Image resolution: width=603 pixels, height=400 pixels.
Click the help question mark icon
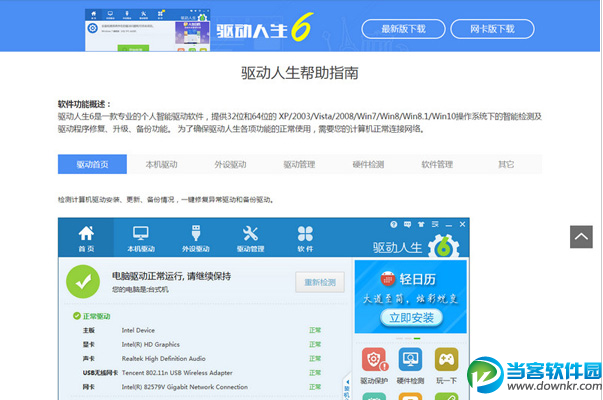(x=393, y=224)
